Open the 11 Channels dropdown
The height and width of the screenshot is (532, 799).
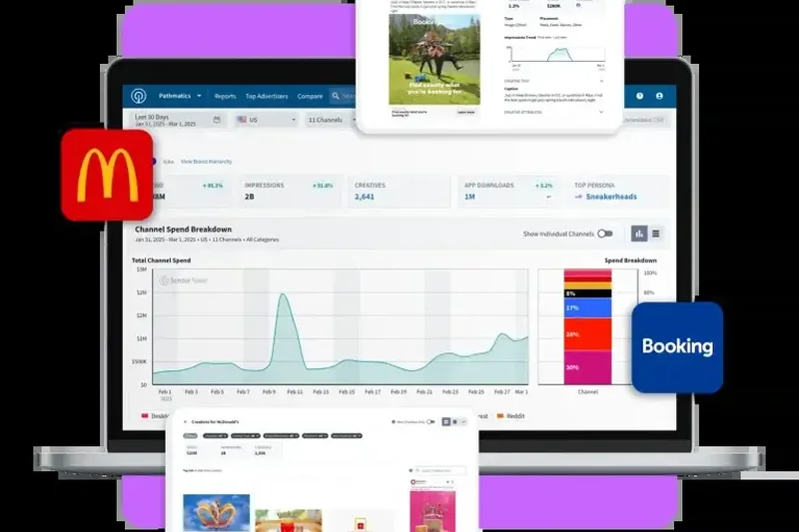tap(331, 120)
